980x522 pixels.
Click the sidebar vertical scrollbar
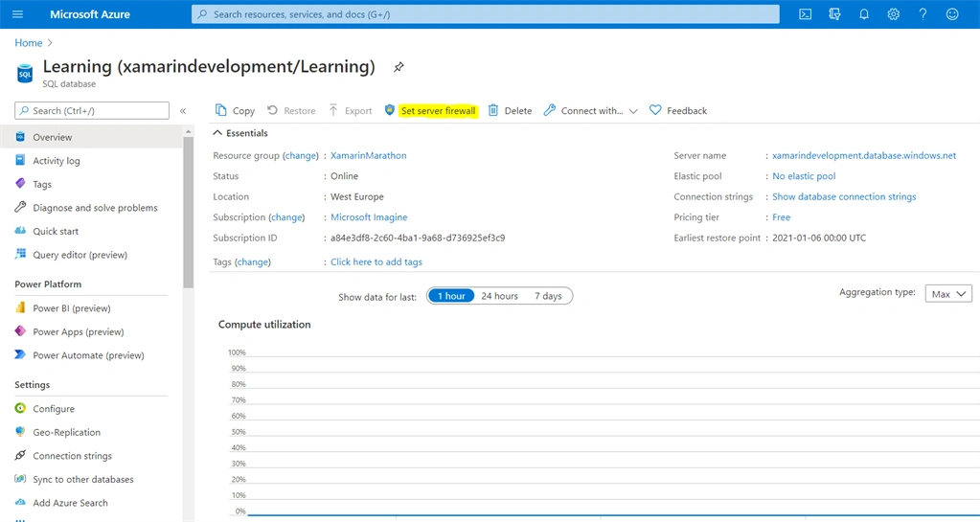pyautogui.click(x=188, y=212)
